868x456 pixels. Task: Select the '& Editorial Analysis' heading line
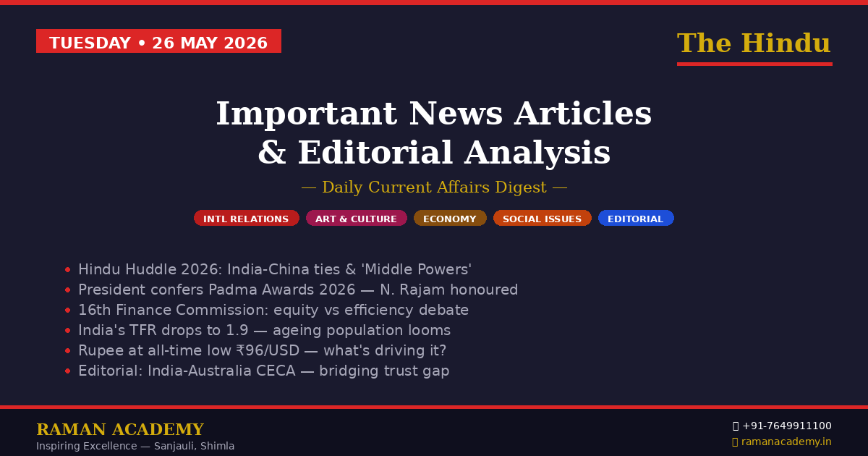pos(434,153)
